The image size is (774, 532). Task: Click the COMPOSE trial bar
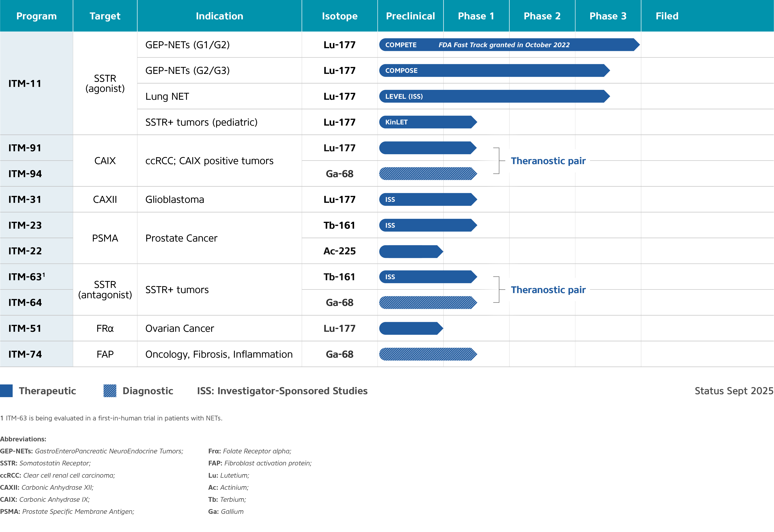[494, 70]
